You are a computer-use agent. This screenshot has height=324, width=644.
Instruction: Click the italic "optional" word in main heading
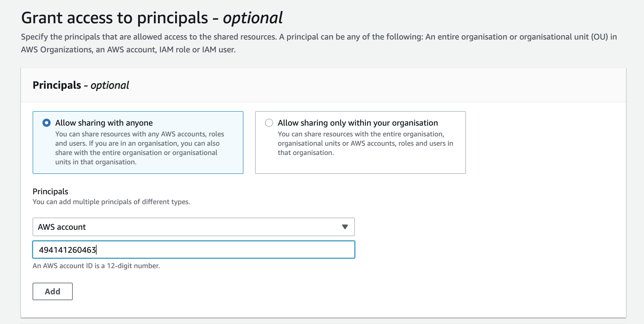[x=252, y=18]
